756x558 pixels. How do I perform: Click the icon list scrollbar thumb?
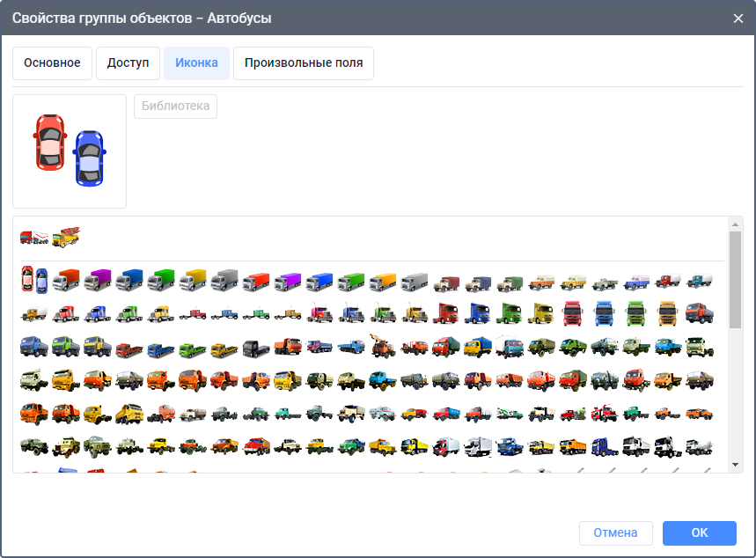point(735,280)
